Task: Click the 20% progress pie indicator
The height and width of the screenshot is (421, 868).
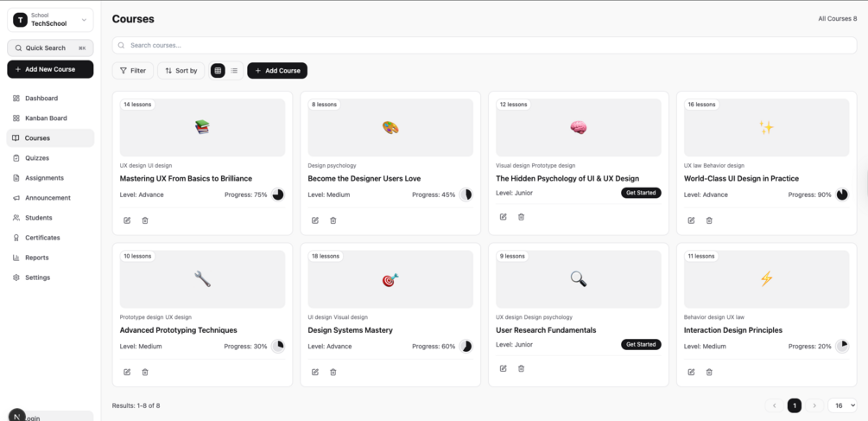Action: click(842, 346)
